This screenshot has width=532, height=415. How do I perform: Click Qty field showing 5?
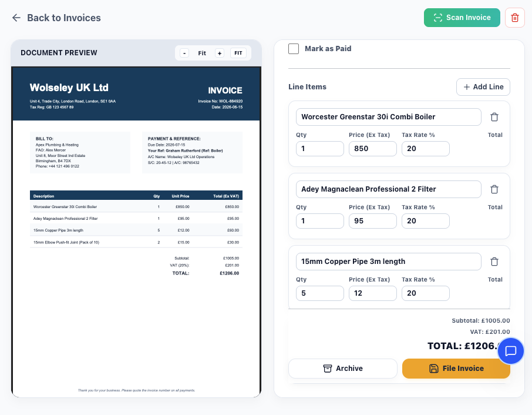[320, 293]
